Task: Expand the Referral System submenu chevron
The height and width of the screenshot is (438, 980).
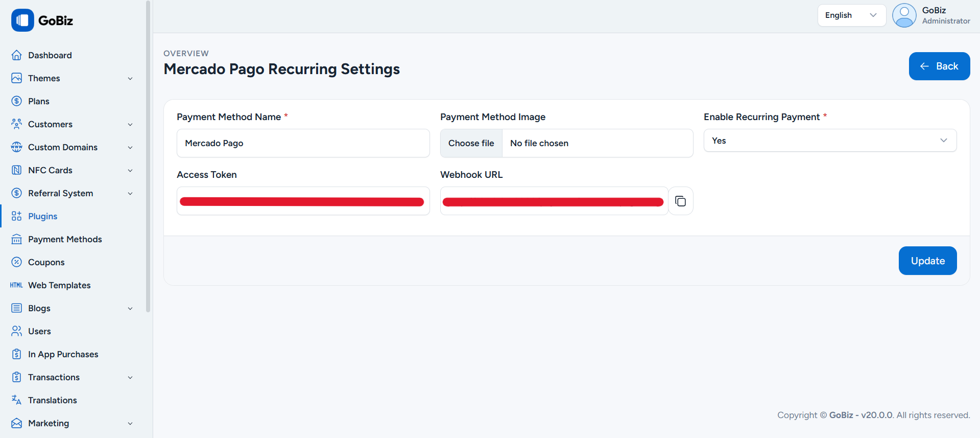Action: [x=130, y=194]
